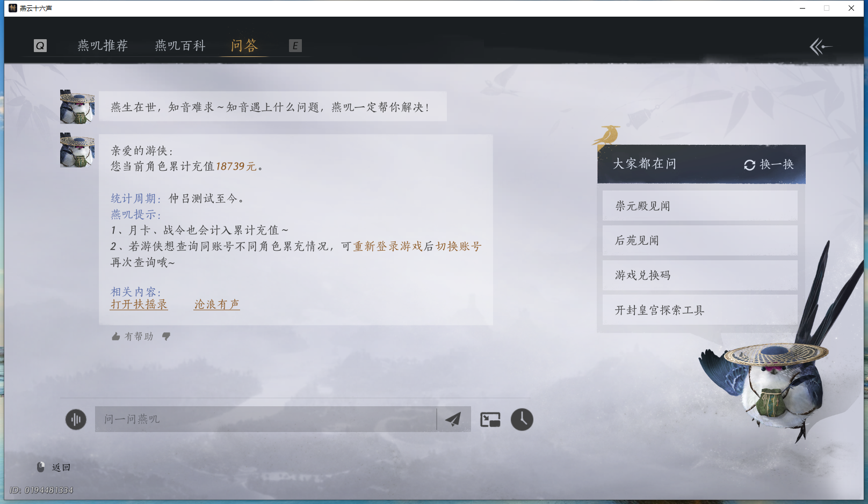Image resolution: width=868 pixels, height=504 pixels.
Task: Click the greeting message bubble
Action: tap(273, 107)
